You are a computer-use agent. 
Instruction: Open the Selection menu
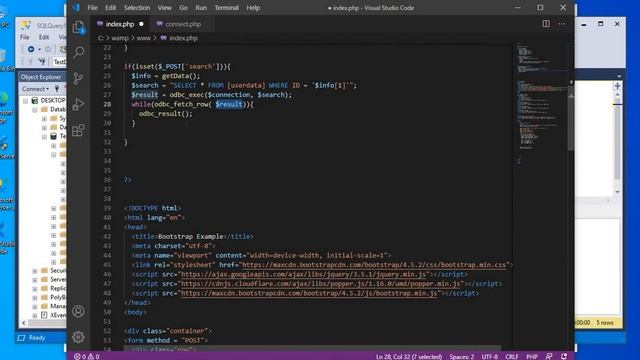point(137,7)
